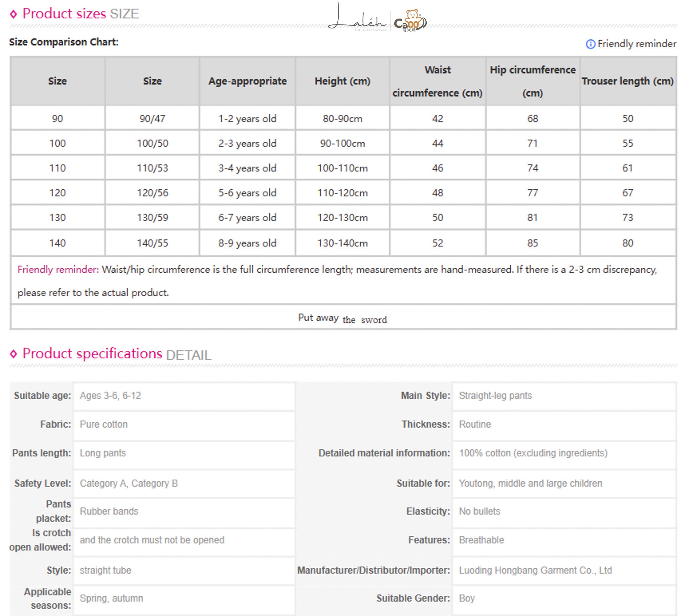
Task: Click trouser length 80 in the 140/55 row
Action: click(x=628, y=243)
